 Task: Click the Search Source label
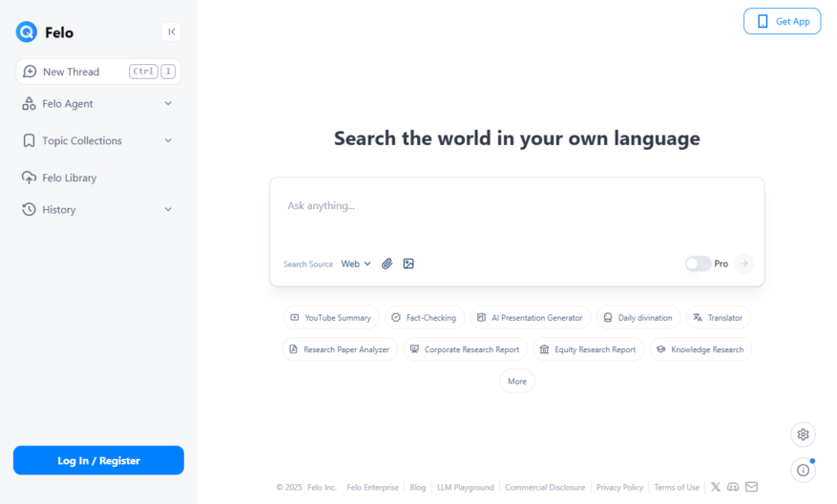click(308, 264)
